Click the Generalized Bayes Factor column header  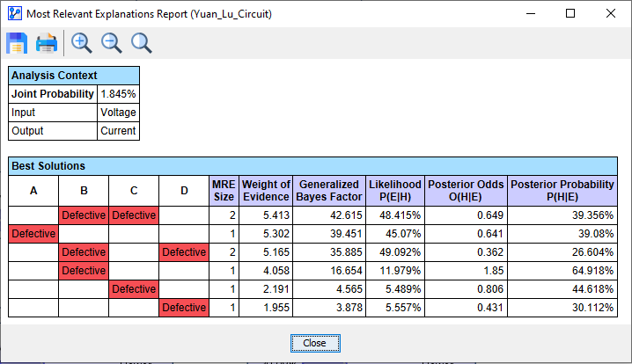(x=329, y=191)
